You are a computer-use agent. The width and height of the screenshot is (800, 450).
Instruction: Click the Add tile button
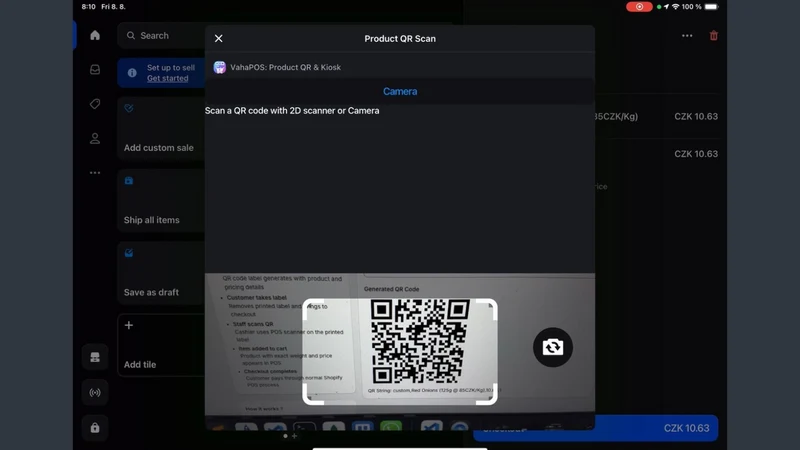161,345
